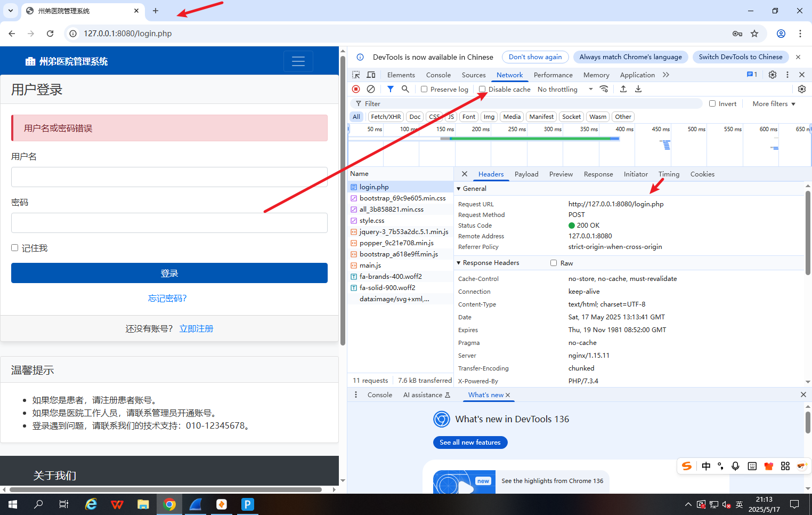Open the DevTools customize three-dot menu
812x515 pixels.
pos(787,75)
